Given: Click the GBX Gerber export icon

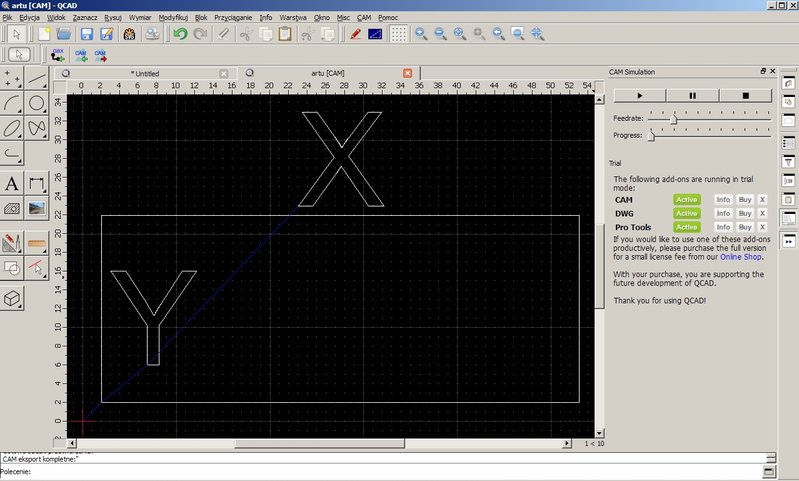Looking at the screenshot, I should [58, 55].
